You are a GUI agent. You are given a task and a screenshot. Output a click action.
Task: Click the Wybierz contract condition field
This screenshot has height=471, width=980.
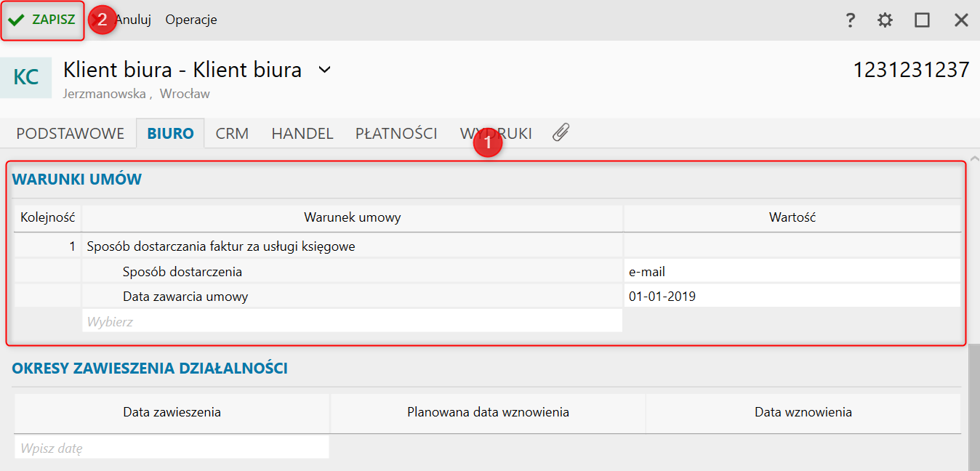(x=352, y=321)
